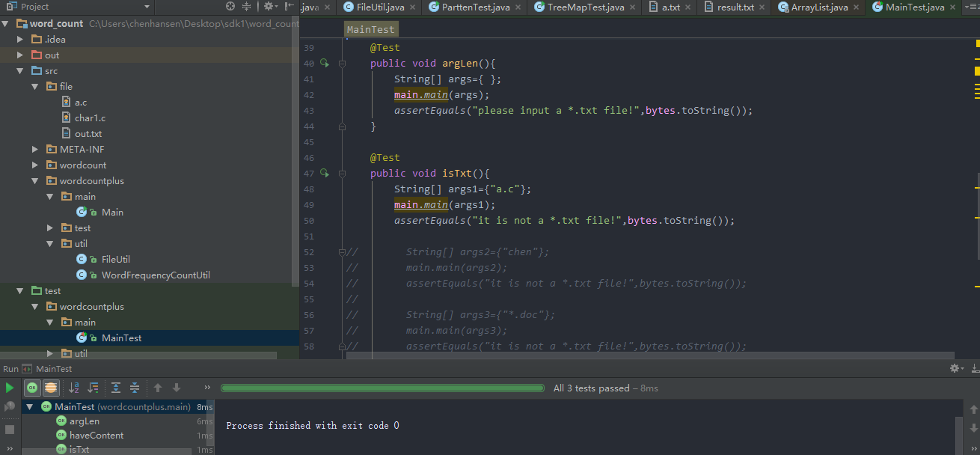This screenshot has width=980, height=455.
Task: Click the green test progress bar
Action: coord(382,388)
